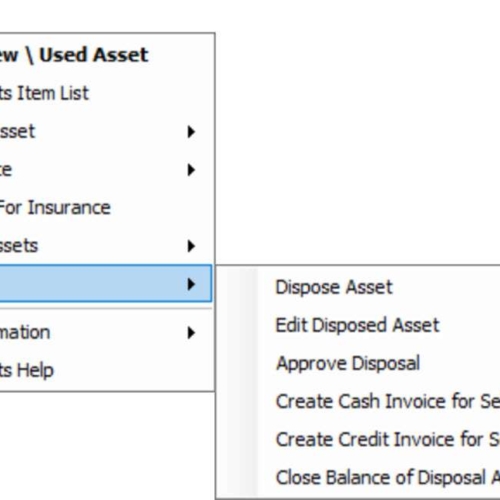Expand submenu arrow beside 'sset' item
The width and height of the screenshot is (500, 500).
[191, 132]
